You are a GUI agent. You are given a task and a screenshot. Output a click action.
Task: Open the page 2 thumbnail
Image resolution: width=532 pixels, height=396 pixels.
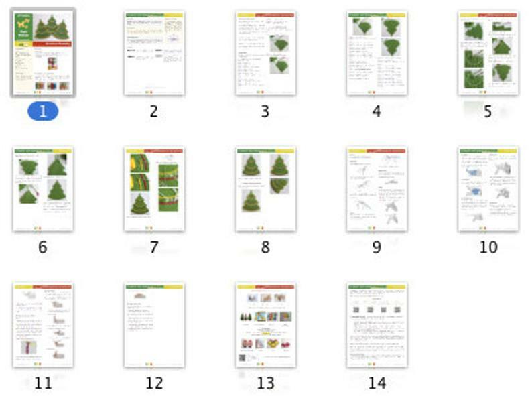[x=153, y=52]
